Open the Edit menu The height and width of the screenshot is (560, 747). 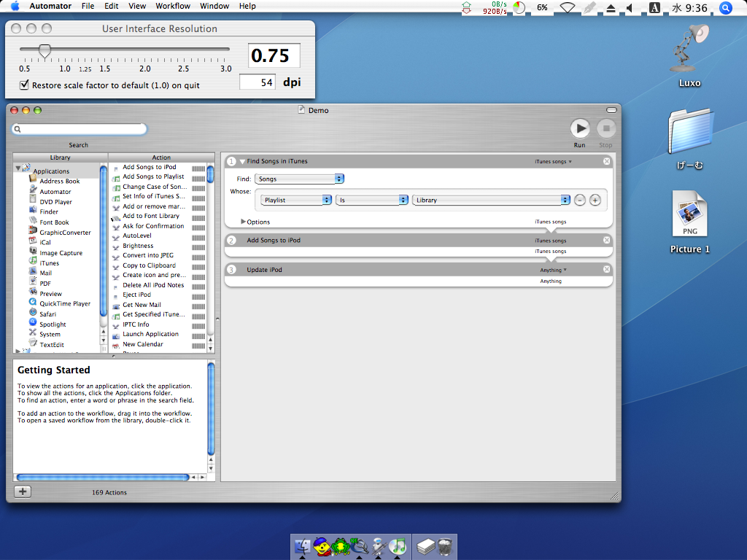click(112, 6)
